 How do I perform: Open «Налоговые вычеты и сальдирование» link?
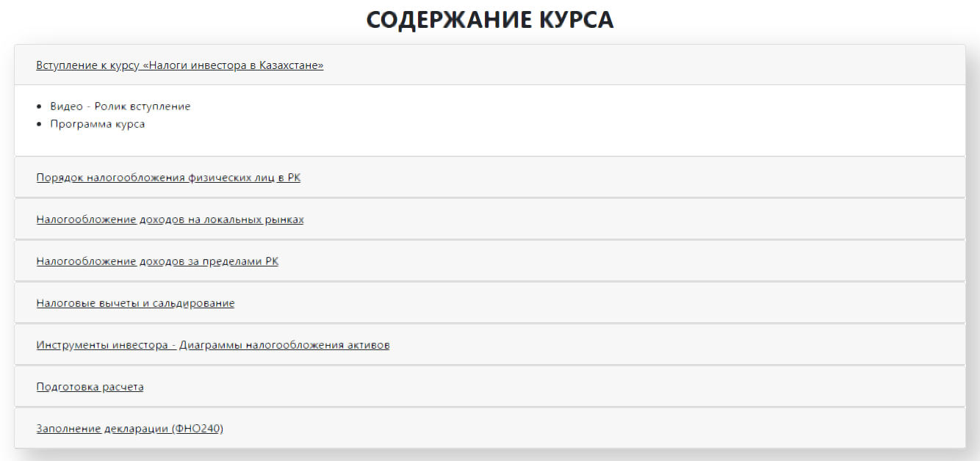tap(135, 303)
